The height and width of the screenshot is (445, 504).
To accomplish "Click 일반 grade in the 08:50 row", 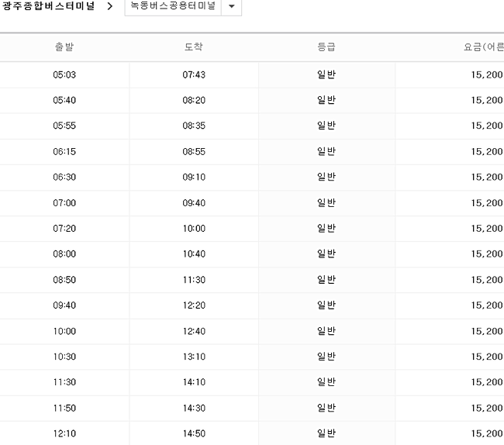I will (x=326, y=280).
